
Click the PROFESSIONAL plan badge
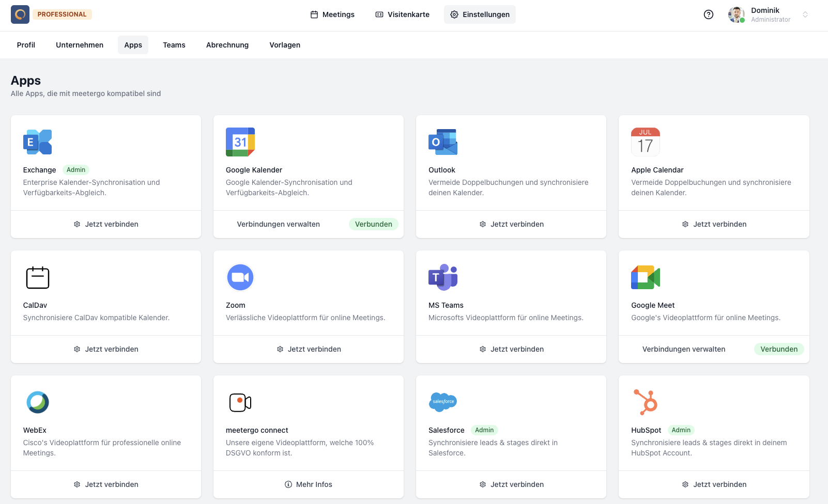pyautogui.click(x=62, y=14)
